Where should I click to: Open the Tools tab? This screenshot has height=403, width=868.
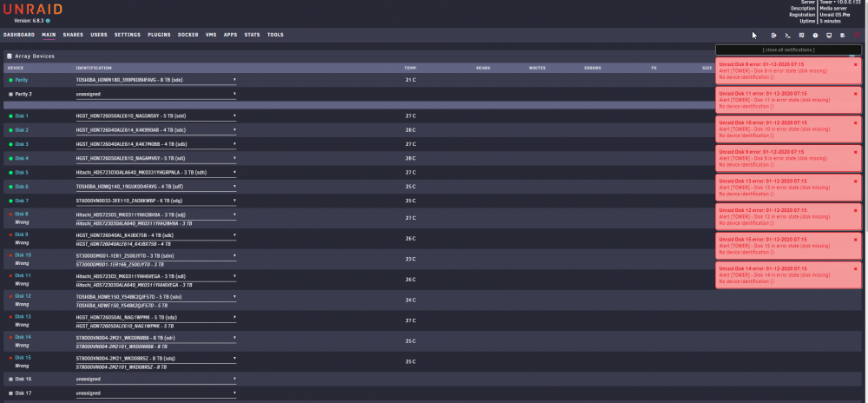(275, 35)
